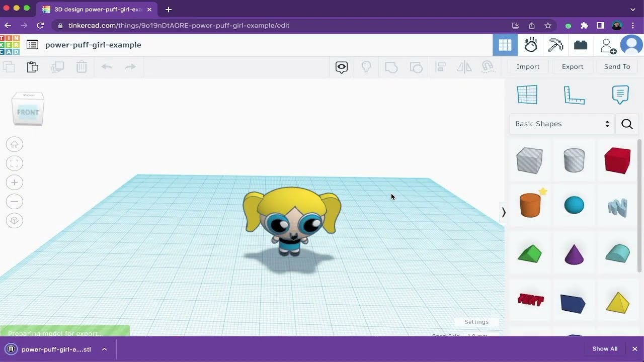
Task: Click the Import button
Action: tap(528, 66)
